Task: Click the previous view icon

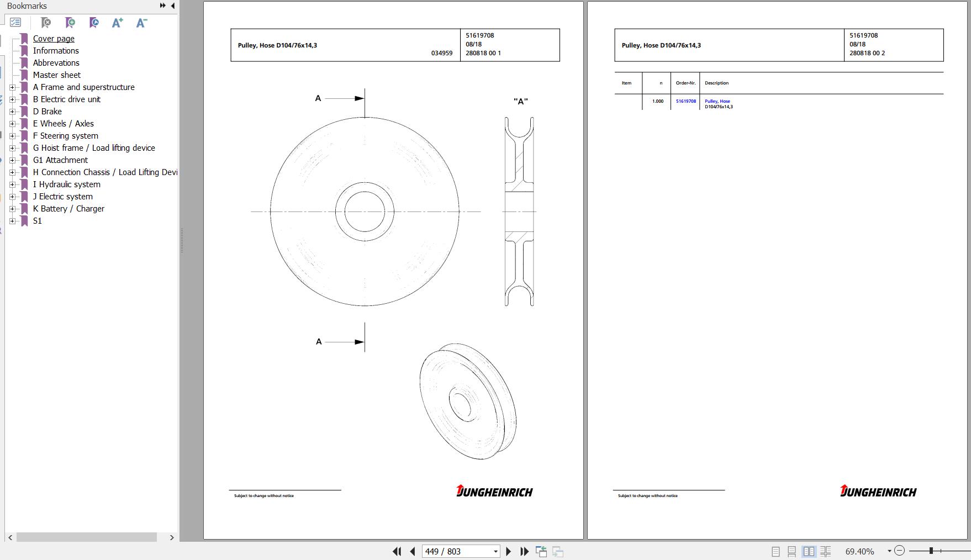Action: [541, 551]
